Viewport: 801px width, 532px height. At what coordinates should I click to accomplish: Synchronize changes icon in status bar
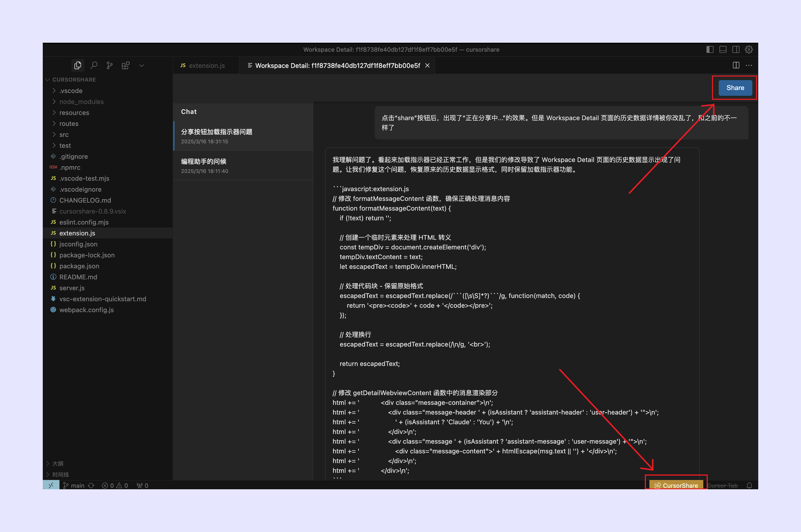(x=91, y=485)
